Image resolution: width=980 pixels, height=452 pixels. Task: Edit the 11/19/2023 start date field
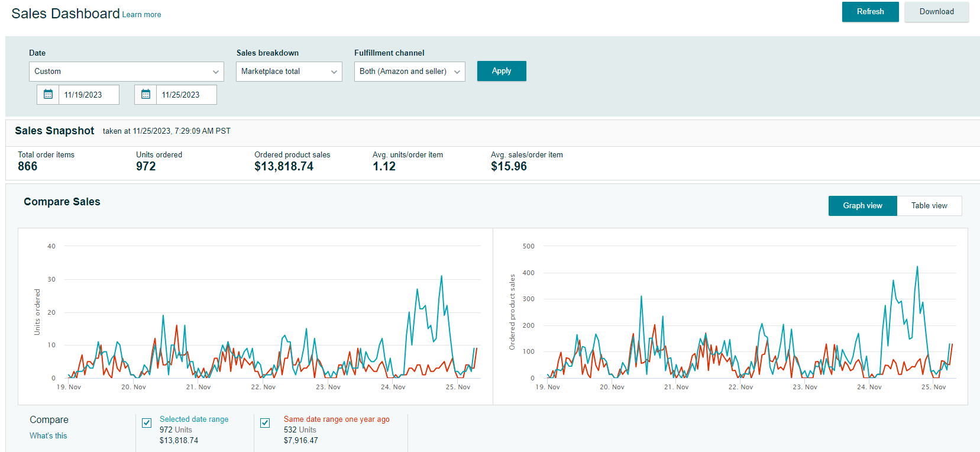[x=89, y=95]
